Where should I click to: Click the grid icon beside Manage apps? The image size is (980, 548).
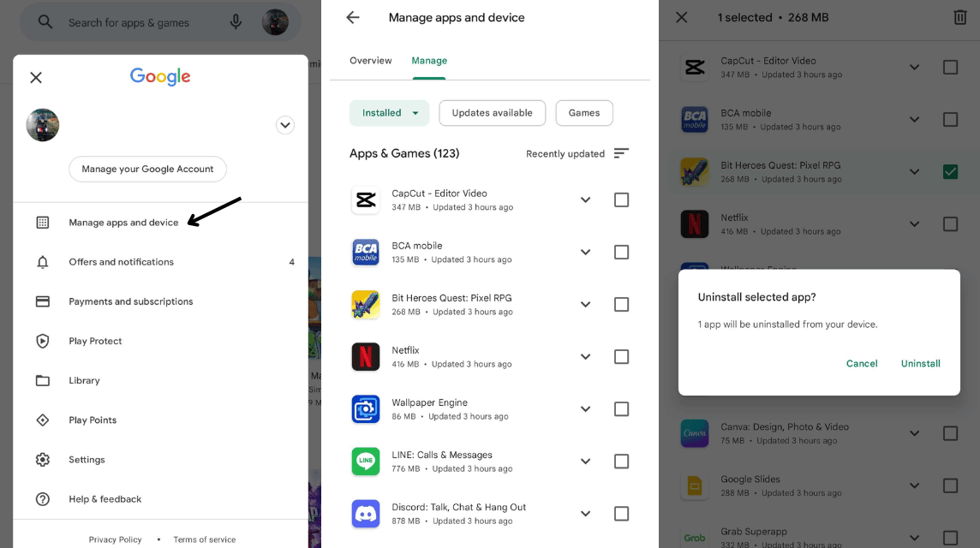(43, 223)
